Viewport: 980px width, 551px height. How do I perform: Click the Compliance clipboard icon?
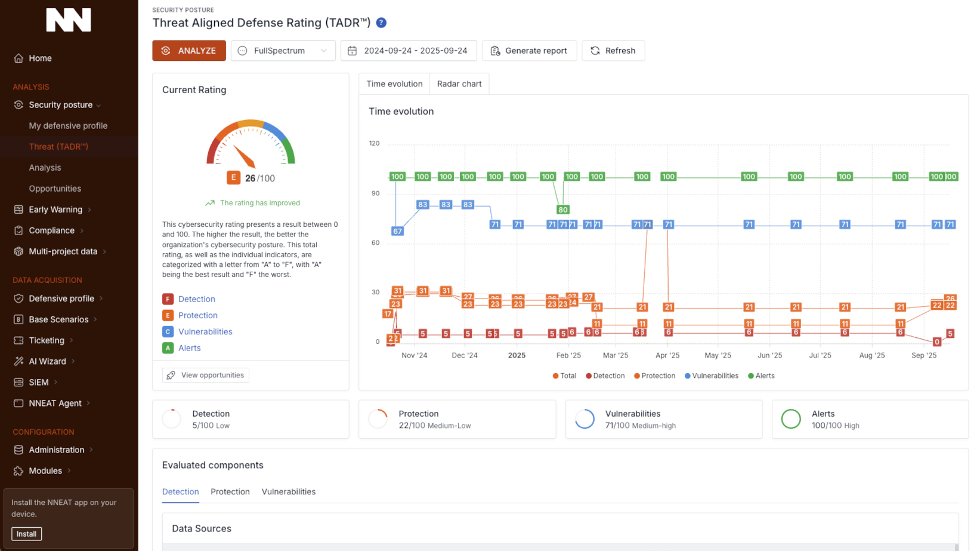tap(18, 230)
